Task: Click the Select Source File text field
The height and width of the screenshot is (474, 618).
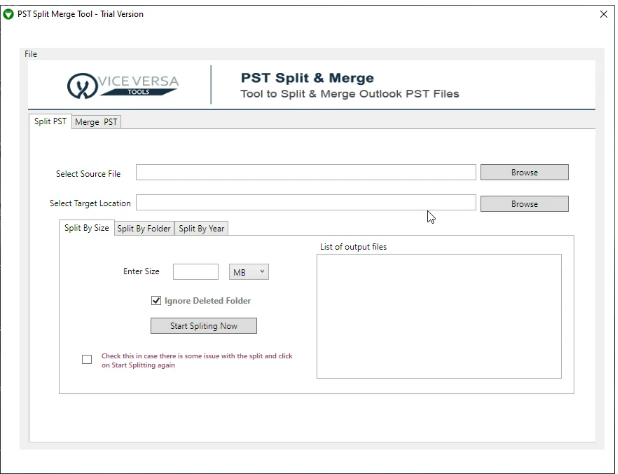Action: (306, 173)
